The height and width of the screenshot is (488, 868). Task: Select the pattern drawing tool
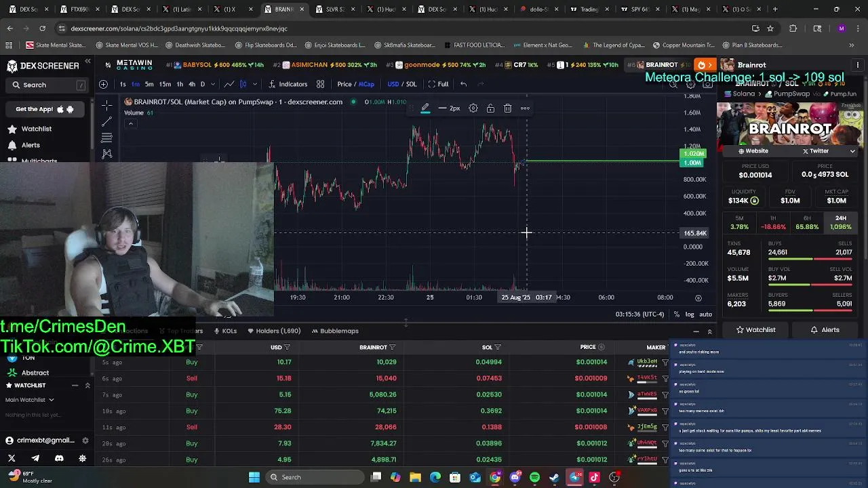(106, 154)
